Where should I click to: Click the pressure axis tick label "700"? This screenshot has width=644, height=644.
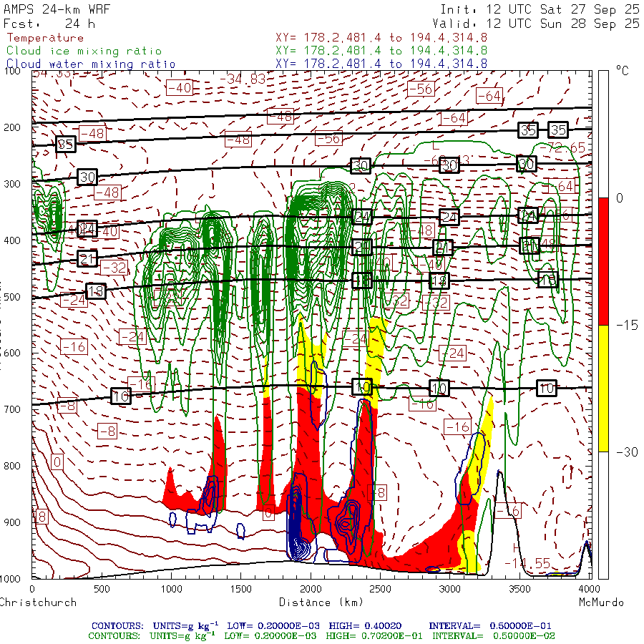(12, 409)
